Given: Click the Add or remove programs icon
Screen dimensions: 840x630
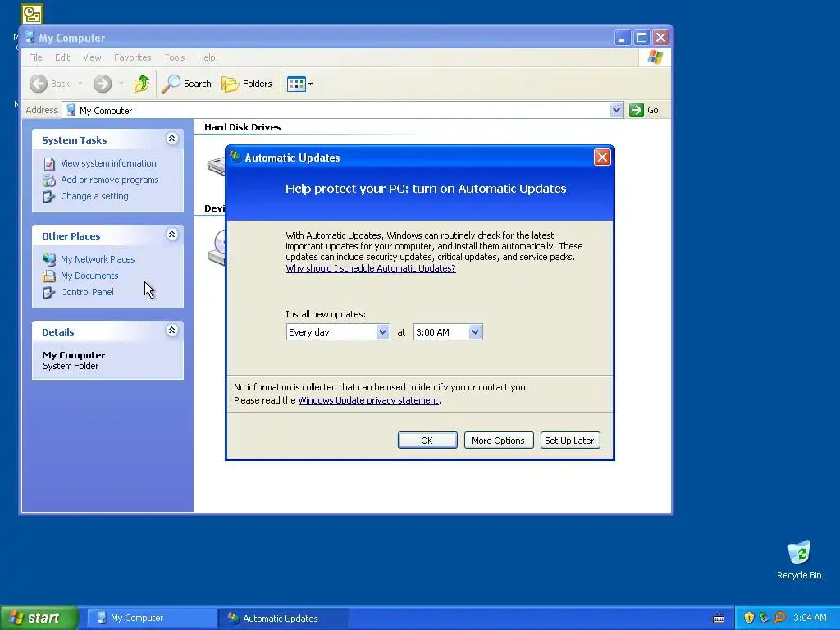Looking at the screenshot, I should 48,180.
